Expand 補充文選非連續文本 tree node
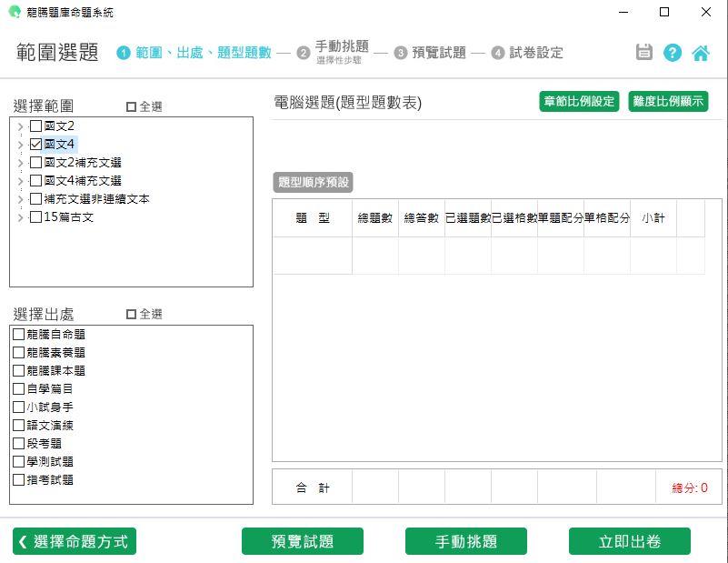The height and width of the screenshot is (563, 728). [x=21, y=199]
